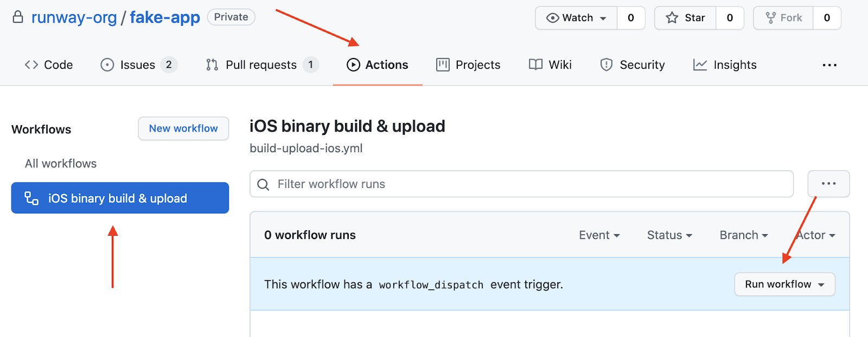This screenshot has width=868, height=337.
Task: Open the build-upload-ios.yml file link
Action: click(306, 148)
